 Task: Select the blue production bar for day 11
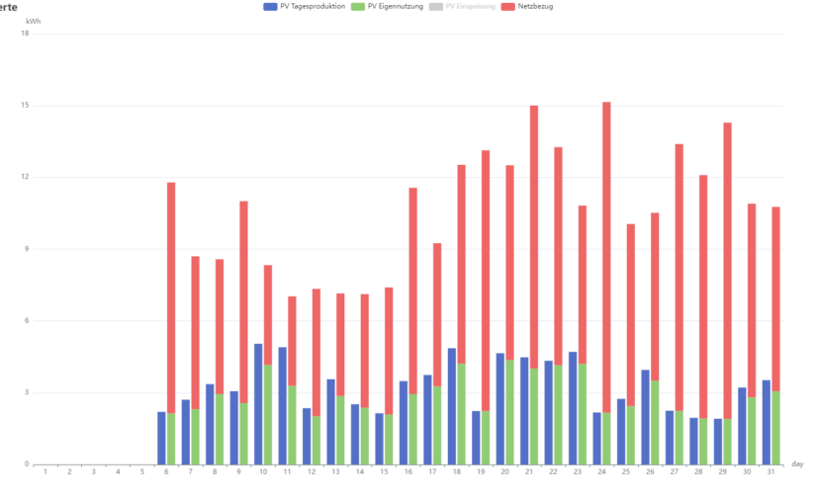[282, 406]
